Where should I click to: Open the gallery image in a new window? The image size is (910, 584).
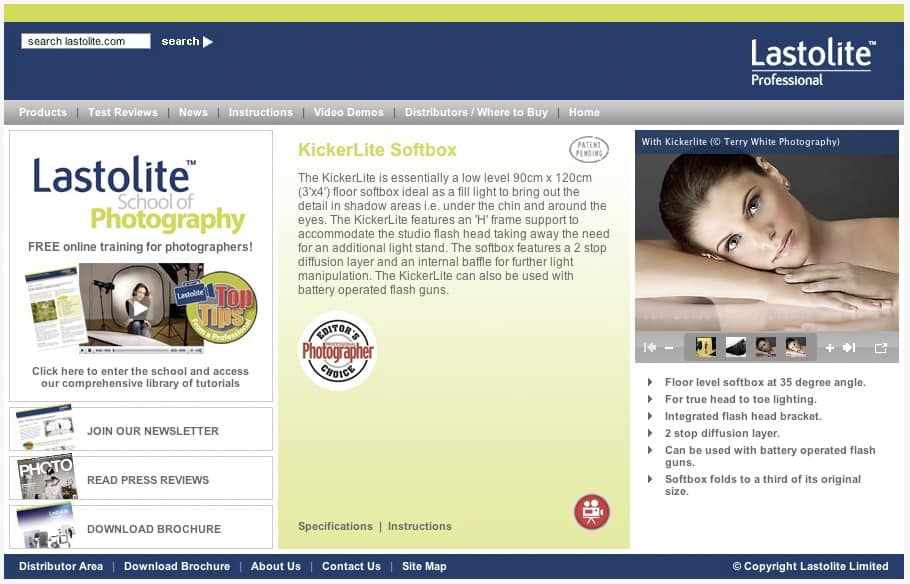(x=880, y=348)
